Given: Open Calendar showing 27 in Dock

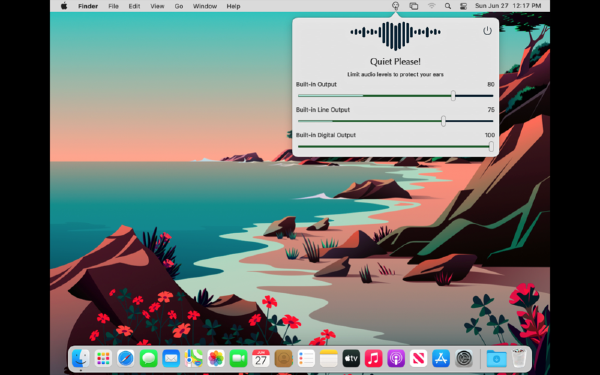Looking at the screenshot, I should coord(261,359).
